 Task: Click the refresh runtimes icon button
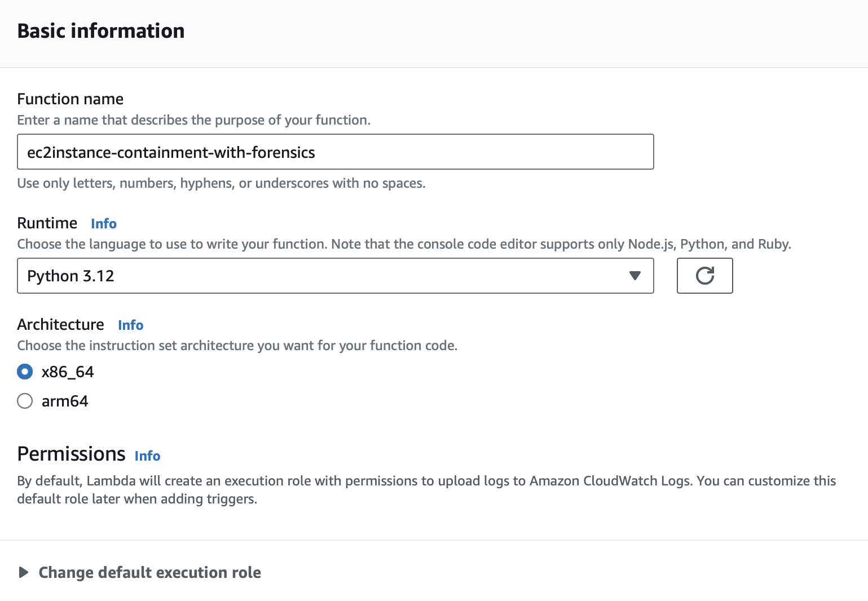pos(704,276)
